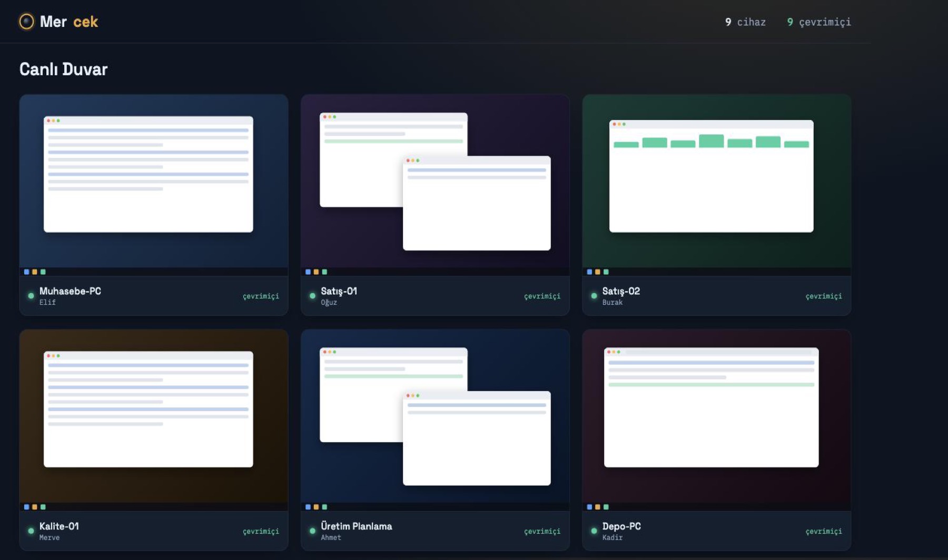The height and width of the screenshot is (560, 948).
Task: Open the Kalite-01 screen thumbnail
Action: [154, 420]
